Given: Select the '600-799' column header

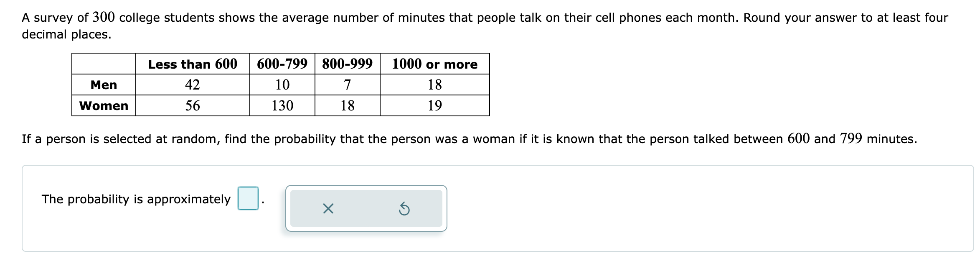Looking at the screenshot, I should tap(282, 63).
